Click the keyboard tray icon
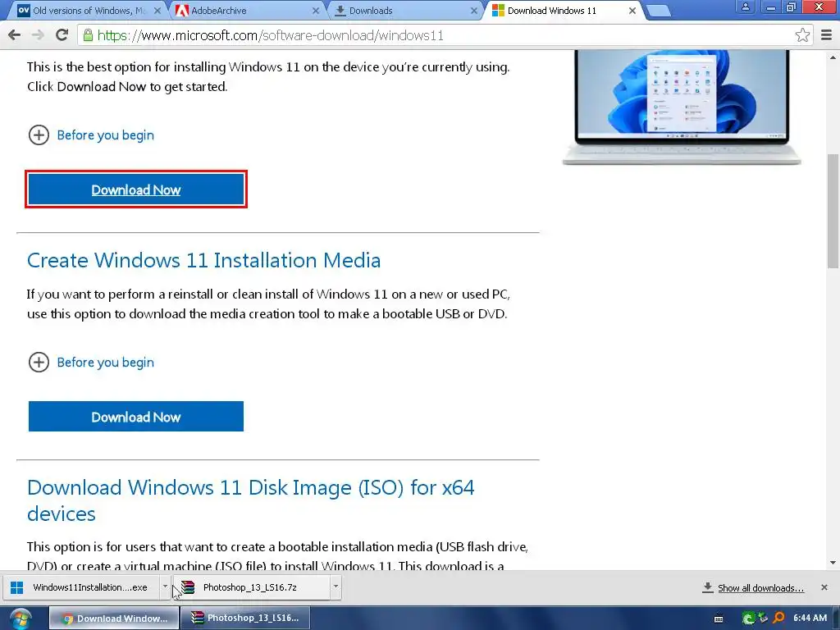840x630 pixels. [x=719, y=619]
